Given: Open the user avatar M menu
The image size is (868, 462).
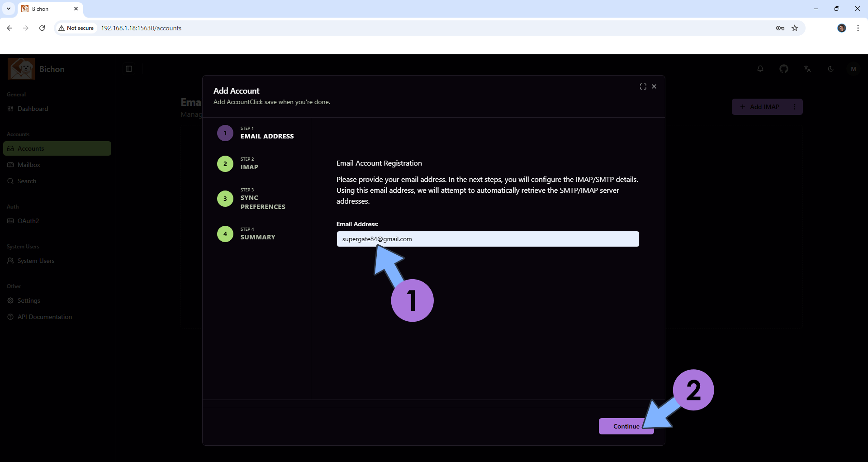Looking at the screenshot, I should click(x=854, y=69).
